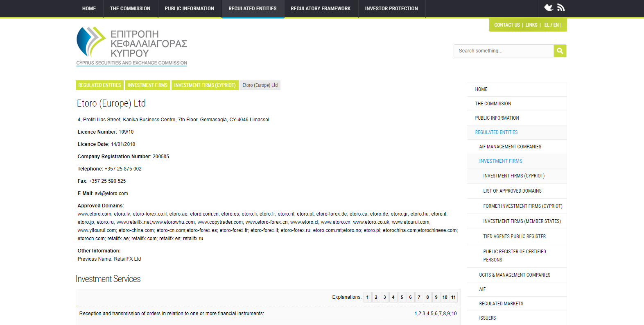Click explanation number 11 button
644x325 pixels.
click(x=454, y=297)
